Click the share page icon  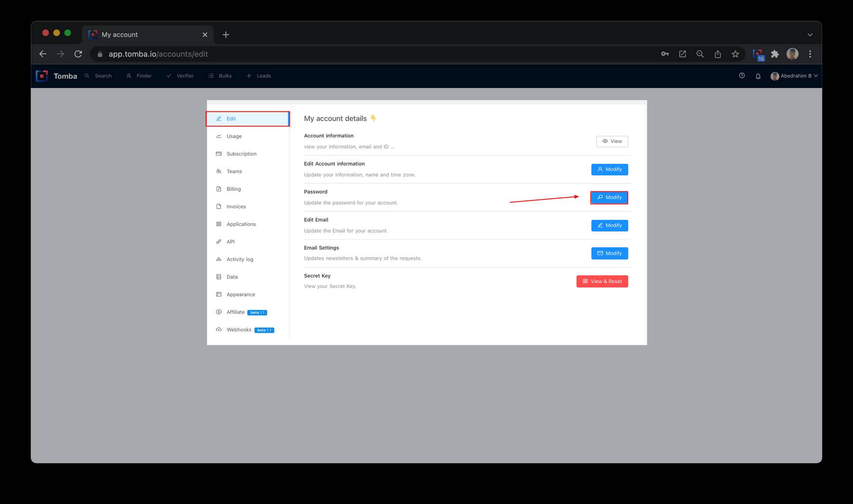(x=717, y=54)
